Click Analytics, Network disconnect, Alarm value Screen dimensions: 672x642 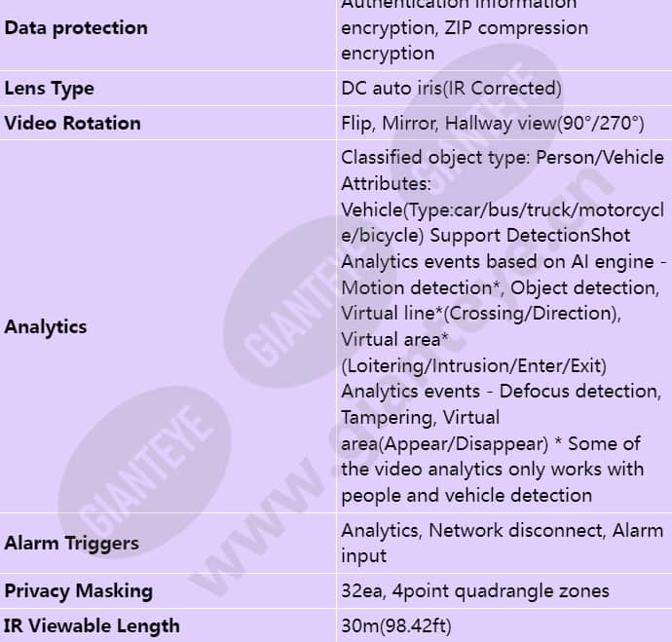tap(503, 531)
